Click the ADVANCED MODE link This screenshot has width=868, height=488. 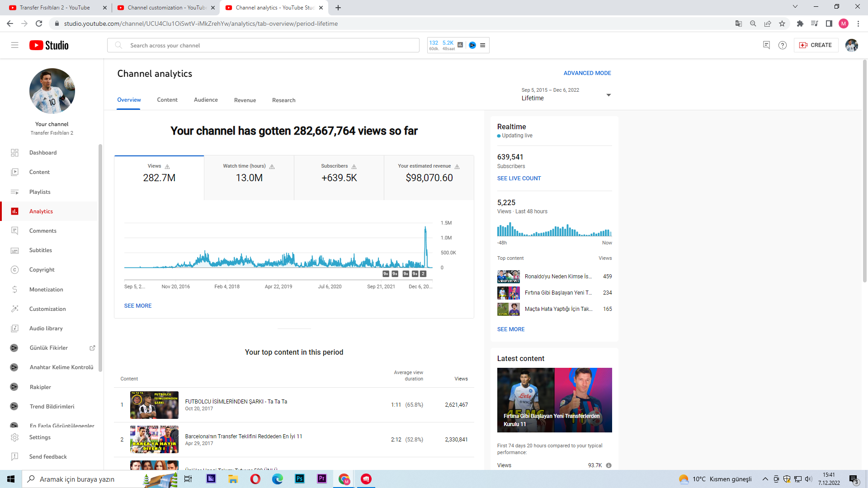tap(587, 73)
